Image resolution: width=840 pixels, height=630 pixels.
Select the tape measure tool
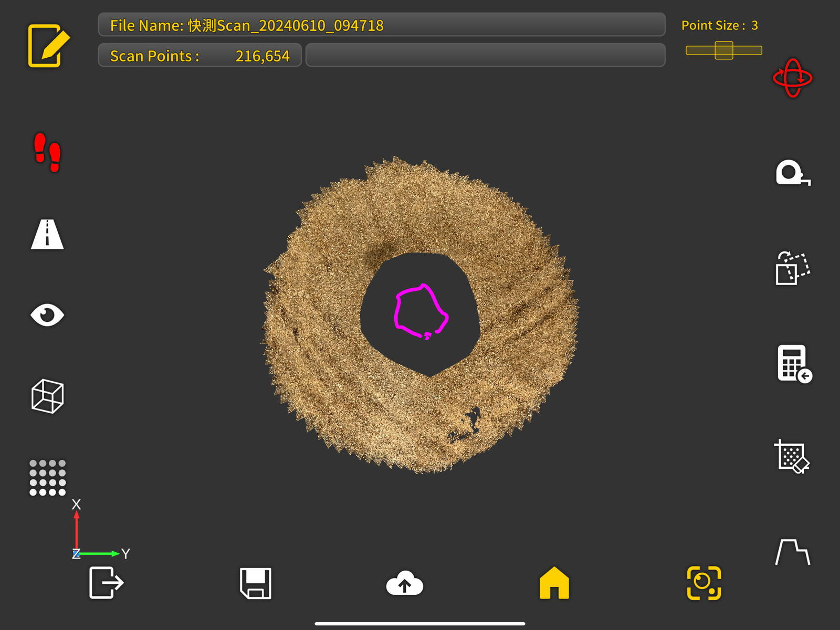[793, 173]
